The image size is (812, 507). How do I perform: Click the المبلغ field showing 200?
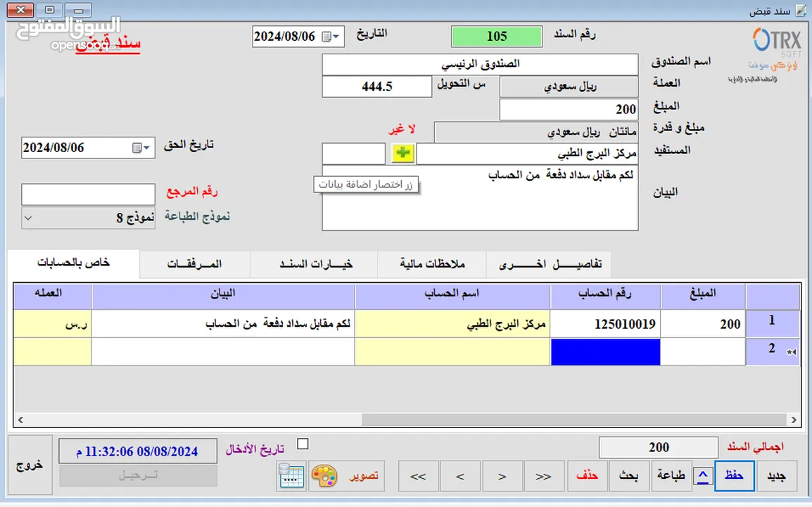coord(569,109)
